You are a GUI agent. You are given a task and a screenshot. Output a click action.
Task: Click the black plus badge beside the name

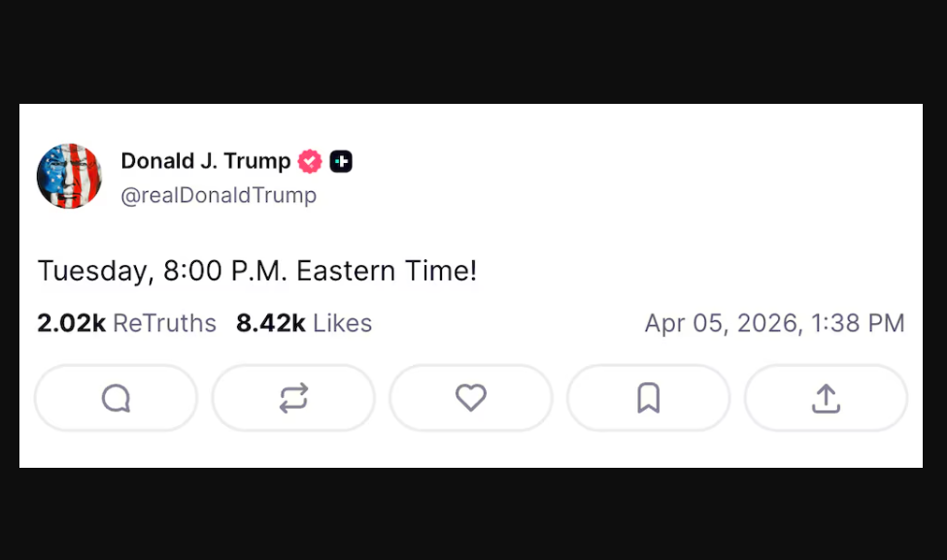click(x=341, y=161)
